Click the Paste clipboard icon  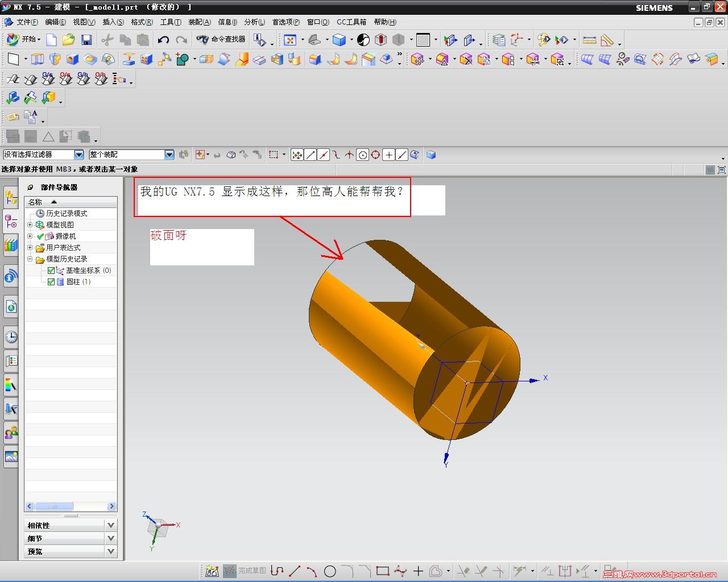[x=143, y=40]
